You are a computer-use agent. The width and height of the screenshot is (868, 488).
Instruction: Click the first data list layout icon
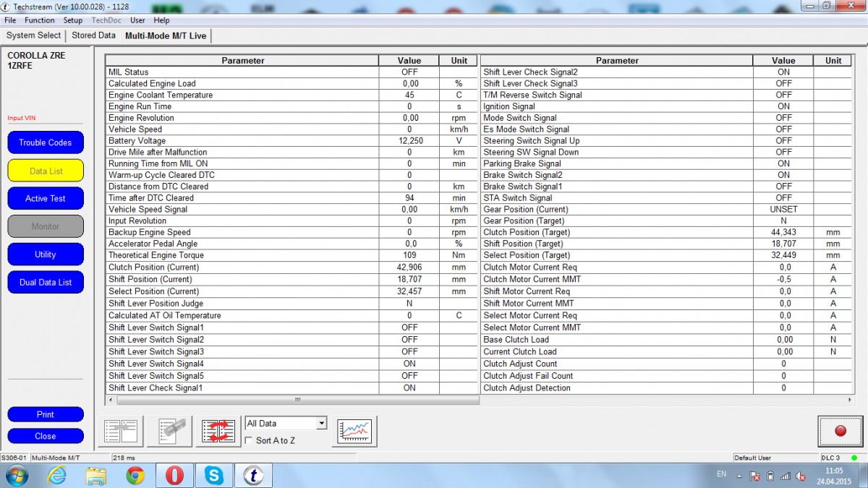121,431
